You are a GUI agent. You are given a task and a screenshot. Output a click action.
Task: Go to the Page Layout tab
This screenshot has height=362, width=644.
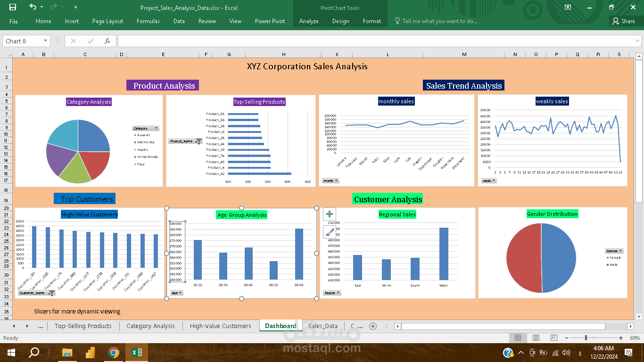(x=107, y=21)
